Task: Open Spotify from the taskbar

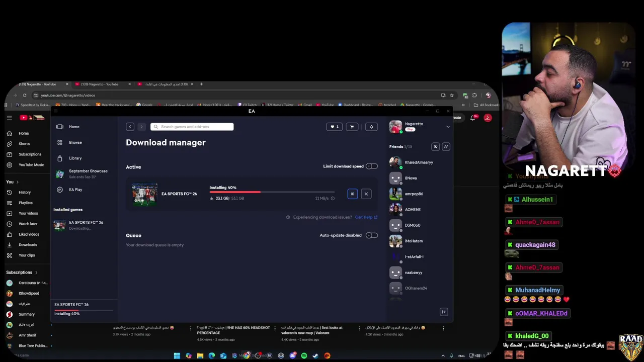Action: point(304,355)
